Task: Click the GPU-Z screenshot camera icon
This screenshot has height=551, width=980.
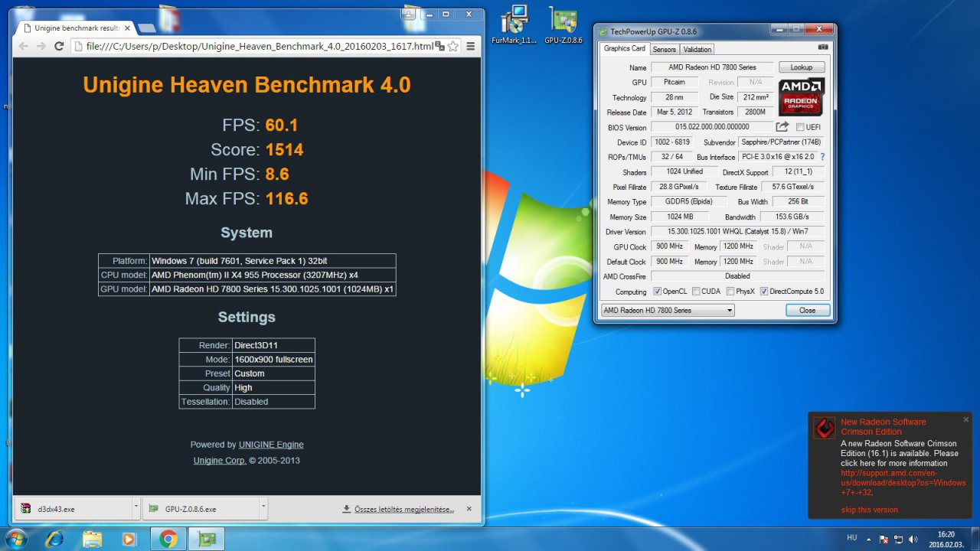Action: point(823,47)
